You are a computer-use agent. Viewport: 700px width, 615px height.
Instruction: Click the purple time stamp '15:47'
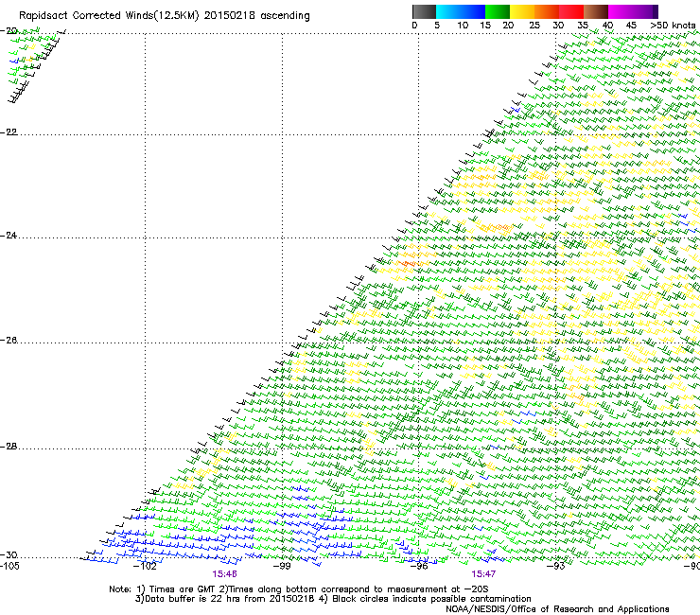[483, 574]
